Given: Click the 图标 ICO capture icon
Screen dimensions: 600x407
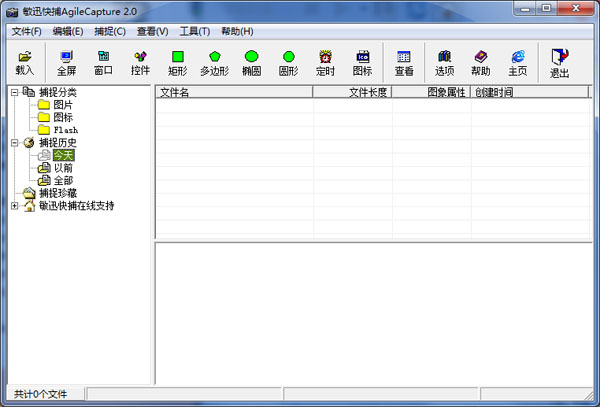Looking at the screenshot, I should point(362,63).
